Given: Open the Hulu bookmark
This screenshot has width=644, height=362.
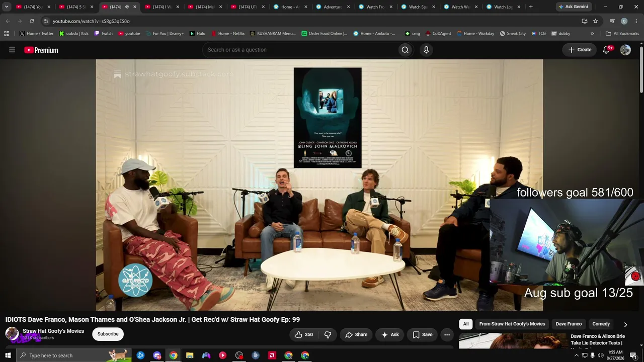Looking at the screenshot, I should click(x=197, y=34).
